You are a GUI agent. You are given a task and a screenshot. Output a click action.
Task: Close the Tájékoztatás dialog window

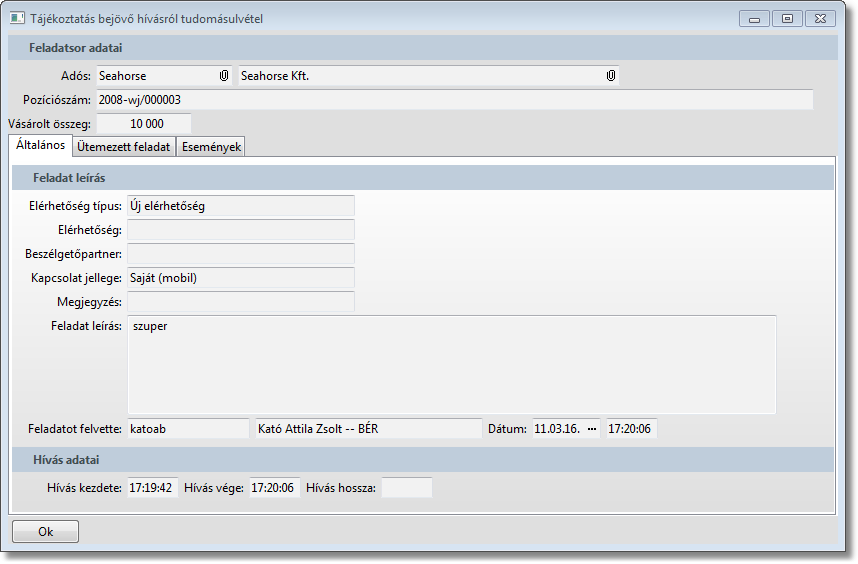coord(820,19)
